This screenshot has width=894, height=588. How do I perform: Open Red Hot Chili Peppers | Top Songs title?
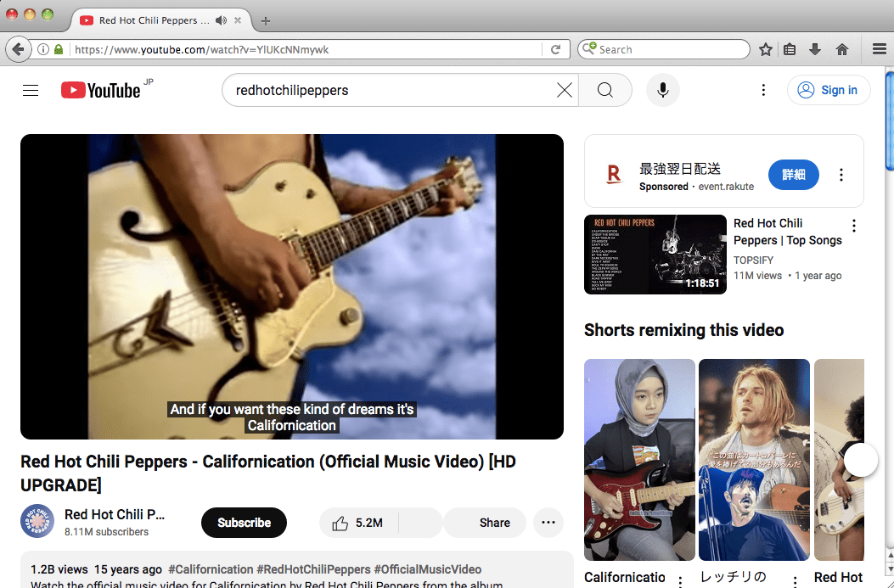tap(787, 232)
